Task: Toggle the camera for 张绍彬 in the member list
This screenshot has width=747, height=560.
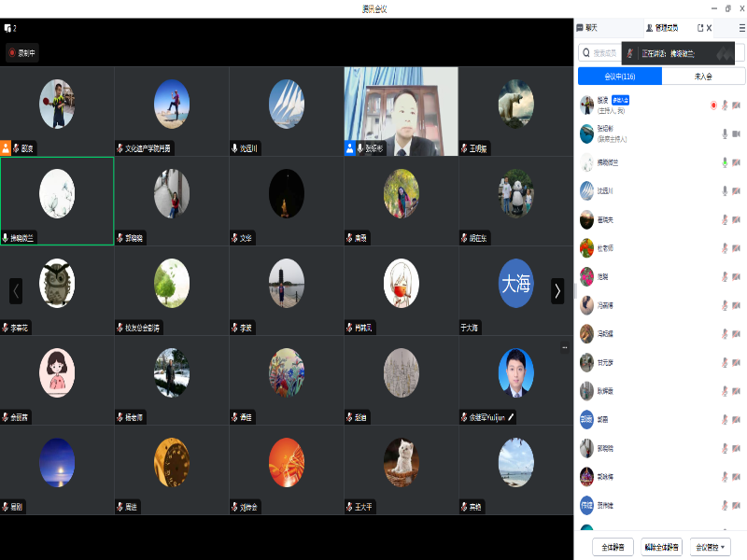Action: pos(737,133)
